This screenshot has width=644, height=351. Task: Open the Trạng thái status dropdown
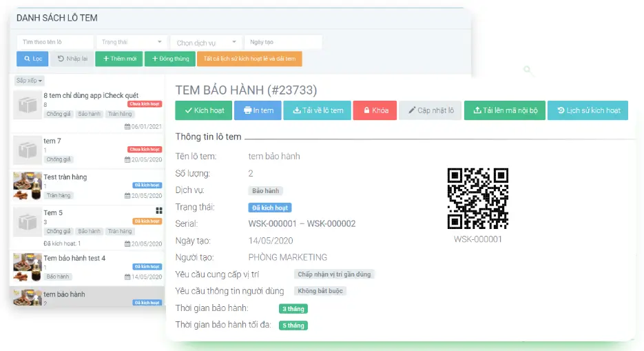tap(132, 43)
